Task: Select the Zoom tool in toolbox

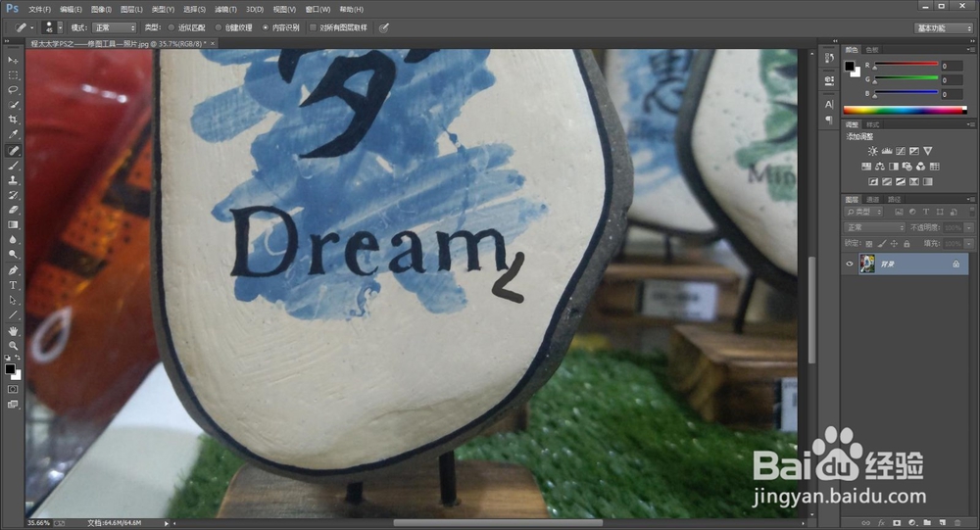Action: point(13,346)
